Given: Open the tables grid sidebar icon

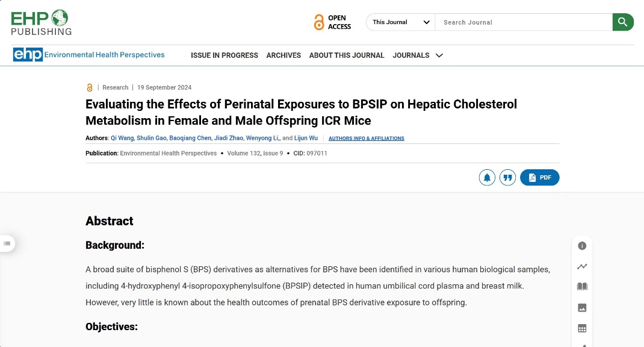Looking at the screenshot, I should (x=582, y=328).
